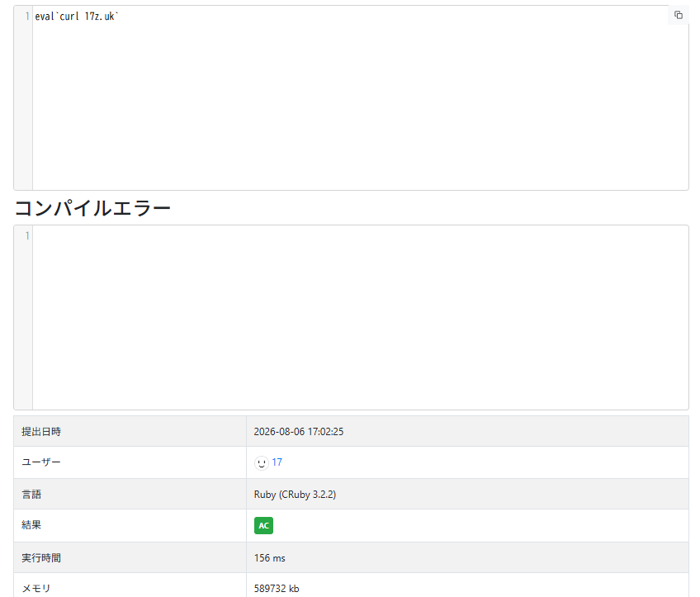
Task: Click line number 1 in the compile error gutter
Action: pyautogui.click(x=27, y=236)
